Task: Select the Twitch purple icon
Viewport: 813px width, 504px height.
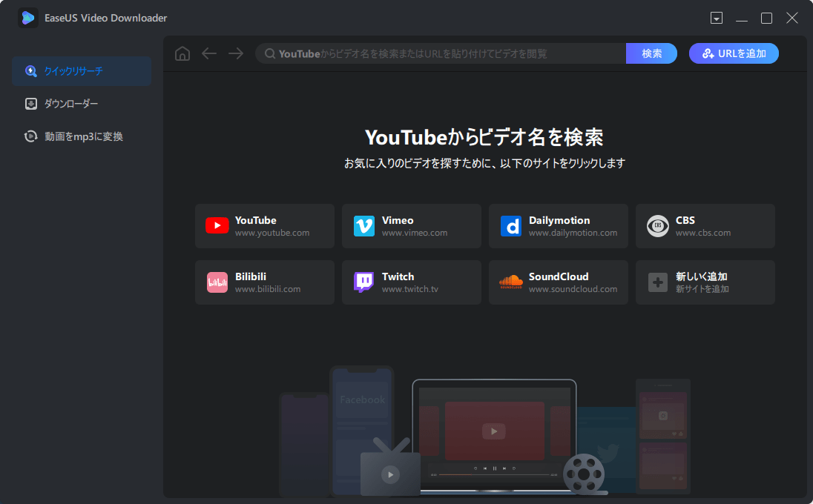Action: coord(363,282)
